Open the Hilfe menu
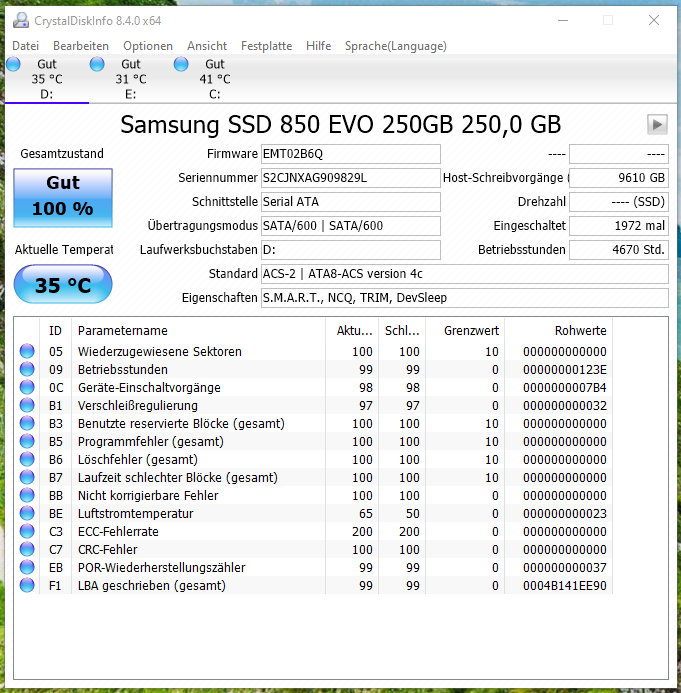Image resolution: width=681 pixels, height=693 pixels. (318, 46)
